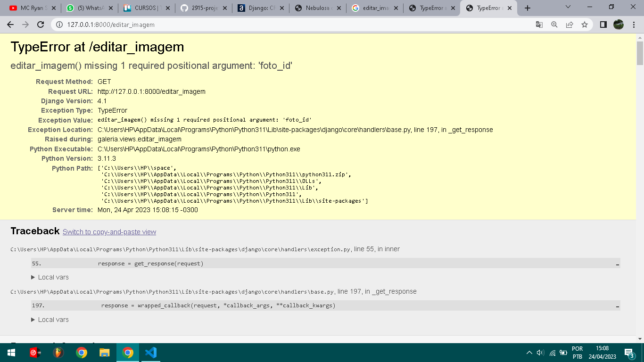Expand Local vars under exception.py frame
This screenshot has height=362, width=644.
50,277
